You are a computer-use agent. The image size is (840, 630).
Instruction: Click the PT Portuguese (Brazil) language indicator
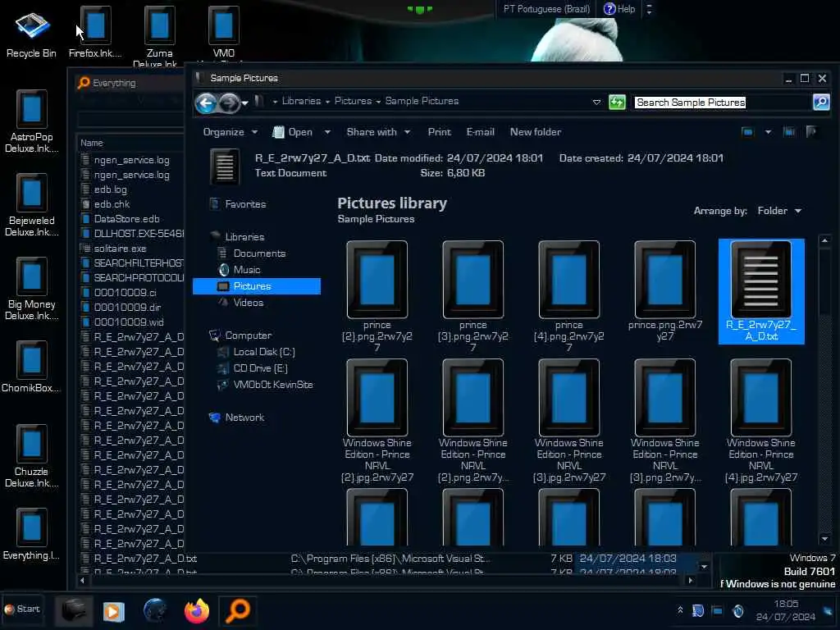pyautogui.click(x=546, y=9)
